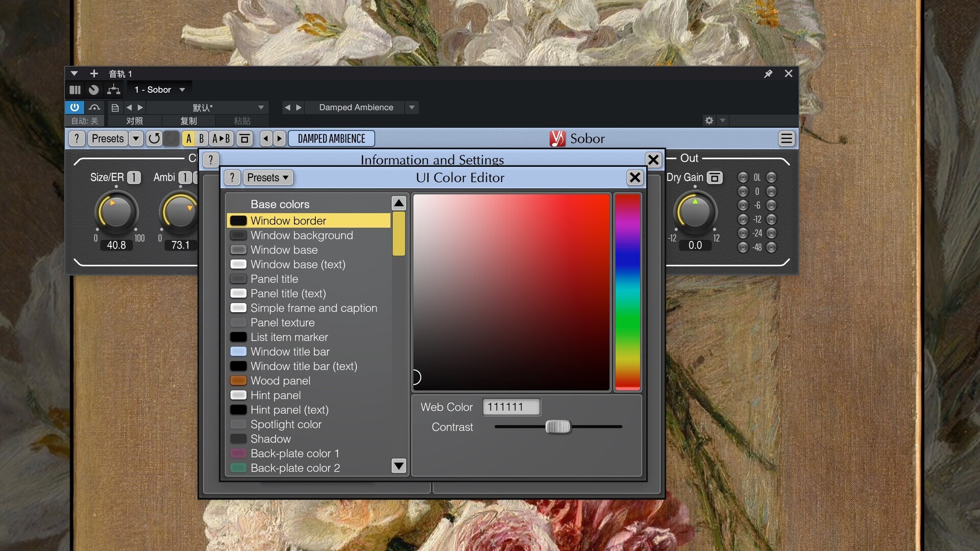Click the Contrast slider handle
The image size is (980, 551).
point(557,427)
